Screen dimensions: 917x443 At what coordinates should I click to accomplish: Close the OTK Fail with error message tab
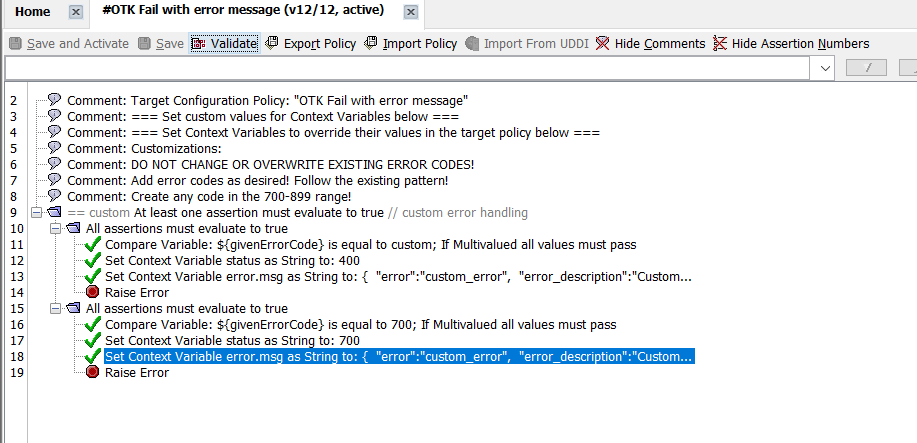411,12
